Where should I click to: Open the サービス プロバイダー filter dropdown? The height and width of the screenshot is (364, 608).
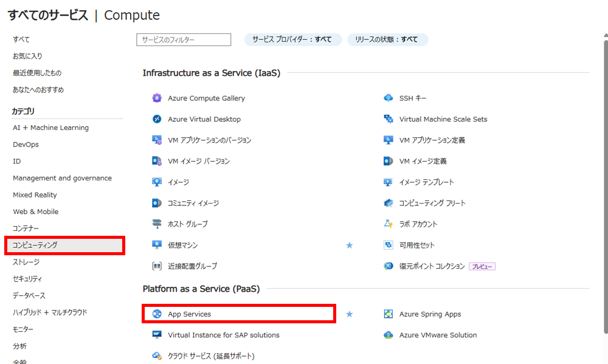pyautogui.click(x=293, y=39)
